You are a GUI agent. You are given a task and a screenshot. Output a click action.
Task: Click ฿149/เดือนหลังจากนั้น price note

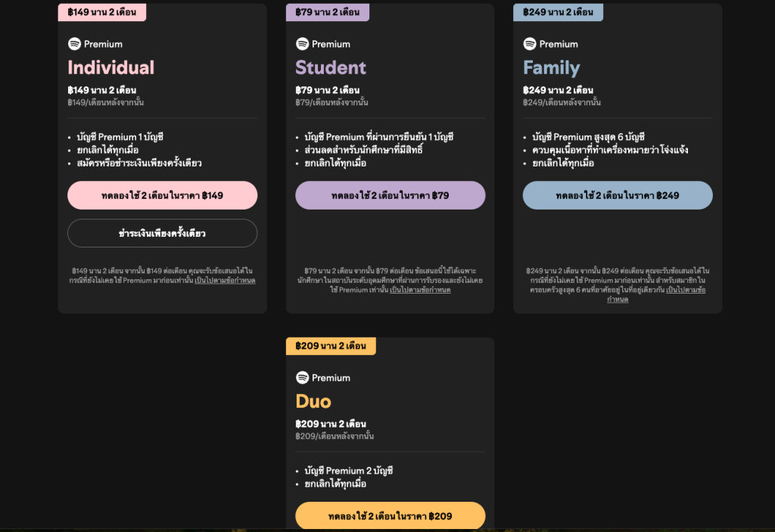106,102
